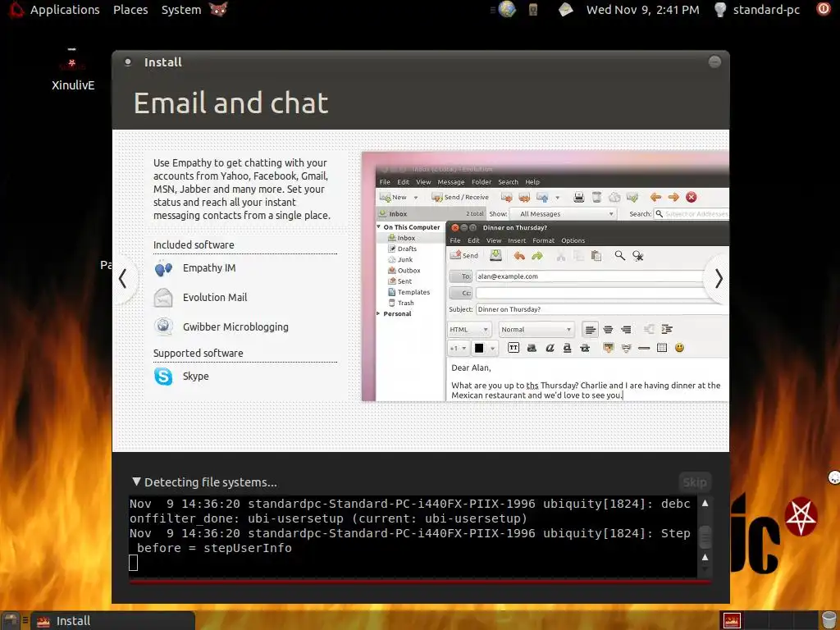The image size is (840, 630).
Task: Open the standard-pc user menu
Action: 766,10
